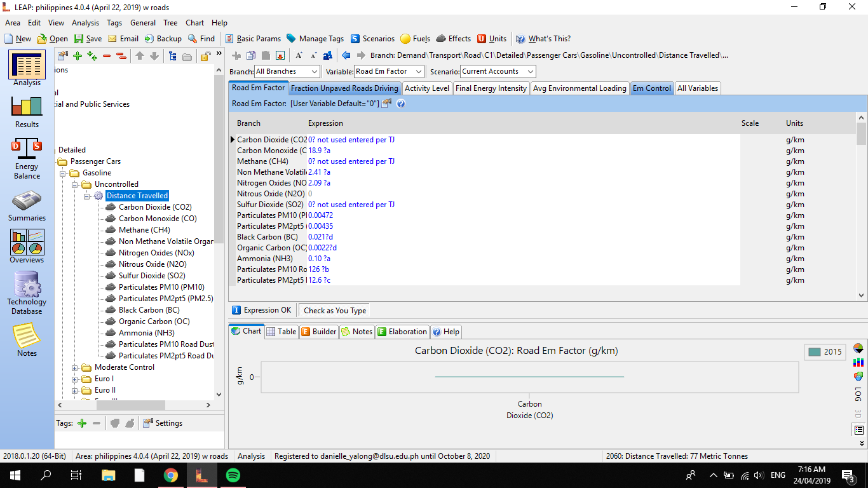The width and height of the screenshot is (868, 488).
Task: Open the Notes view in sidebar
Action: click(27, 340)
